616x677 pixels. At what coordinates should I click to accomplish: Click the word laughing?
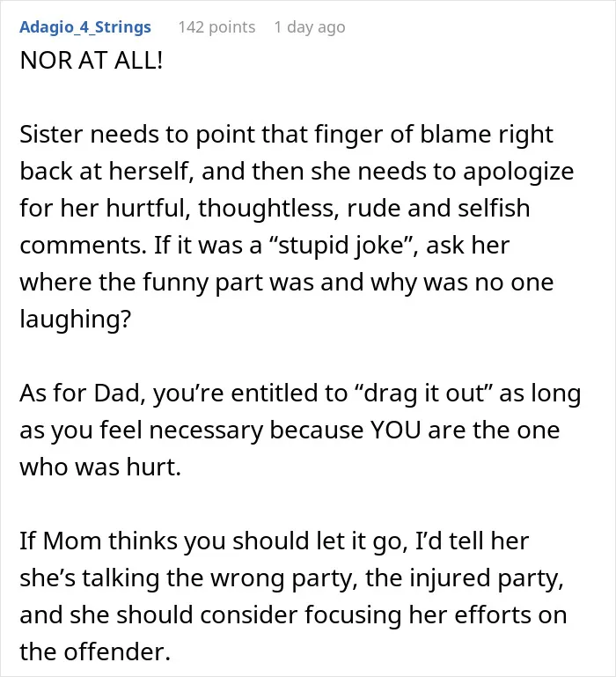click(75, 319)
